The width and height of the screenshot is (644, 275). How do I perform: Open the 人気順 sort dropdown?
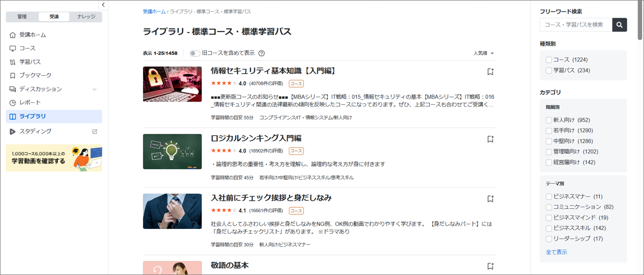point(483,53)
